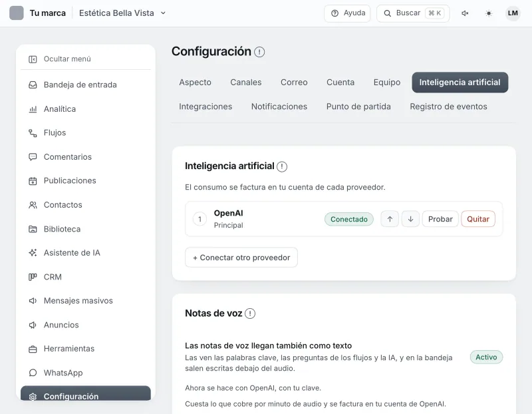
Task: Click the Anuncios megaphone icon
Action: (33, 325)
